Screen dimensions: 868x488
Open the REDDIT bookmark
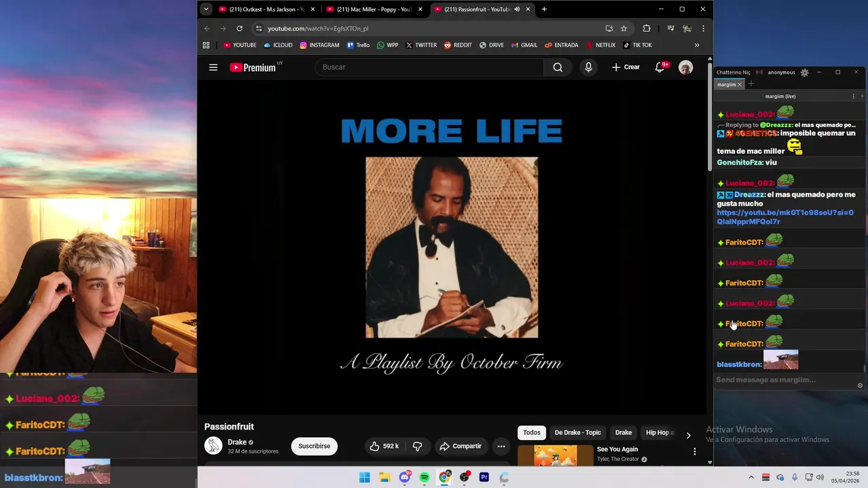(x=458, y=45)
